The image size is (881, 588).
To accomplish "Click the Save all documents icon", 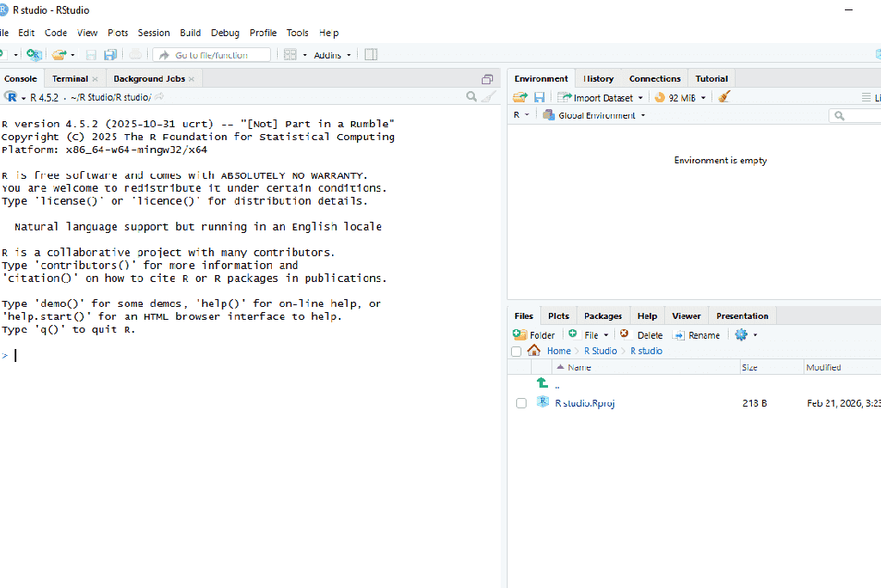I will tap(111, 54).
